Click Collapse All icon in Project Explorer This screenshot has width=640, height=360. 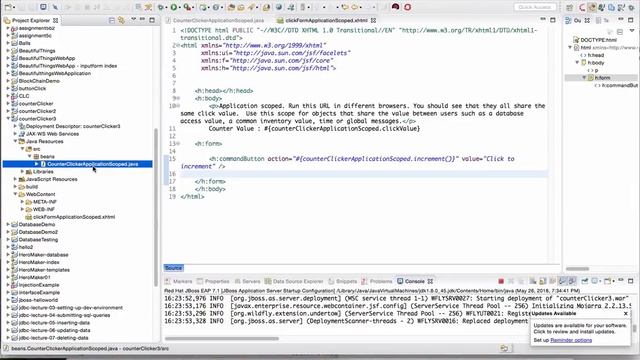pyautogui.click(x=112, y=20)
